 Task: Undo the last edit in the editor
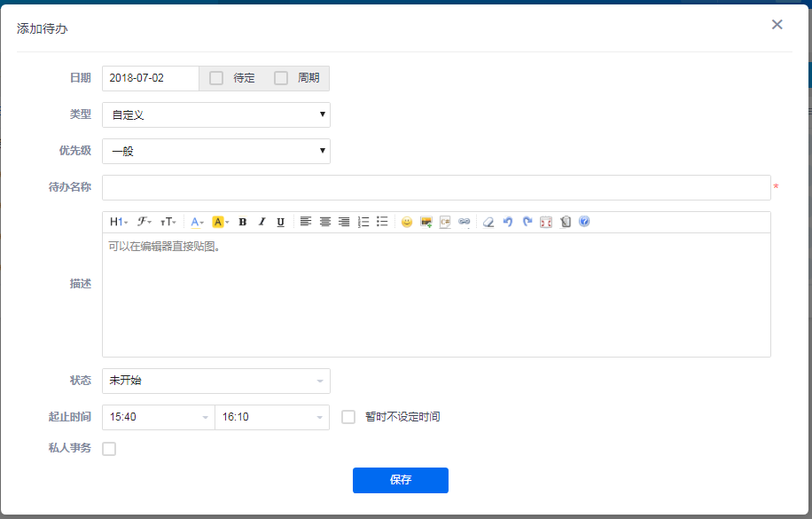[508, 222]
